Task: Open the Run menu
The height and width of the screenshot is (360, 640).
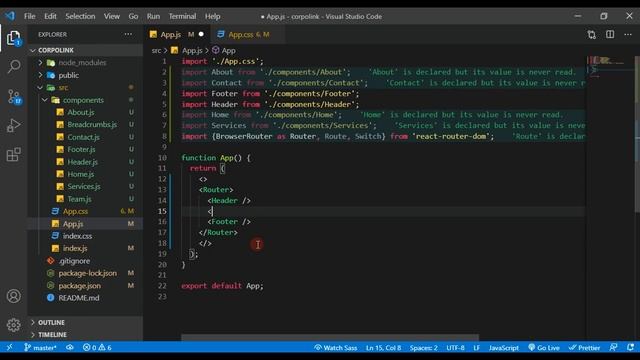Action: tap(153, 16)
